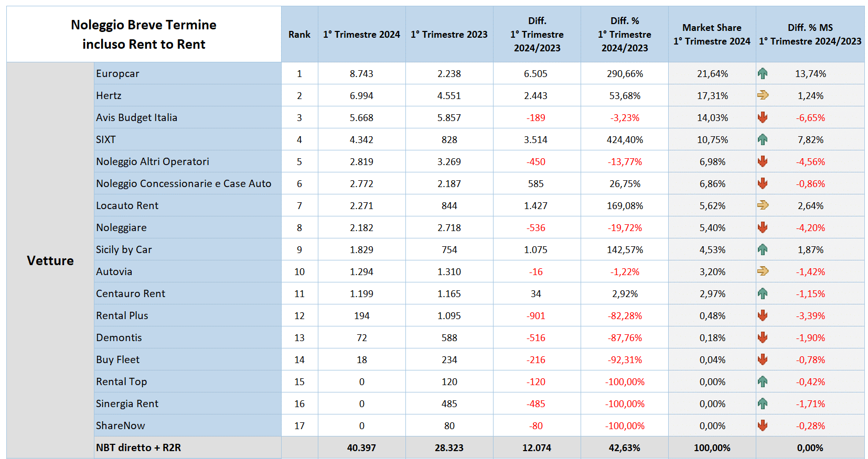Select the Demontis name cell

[x=188, y=338]
